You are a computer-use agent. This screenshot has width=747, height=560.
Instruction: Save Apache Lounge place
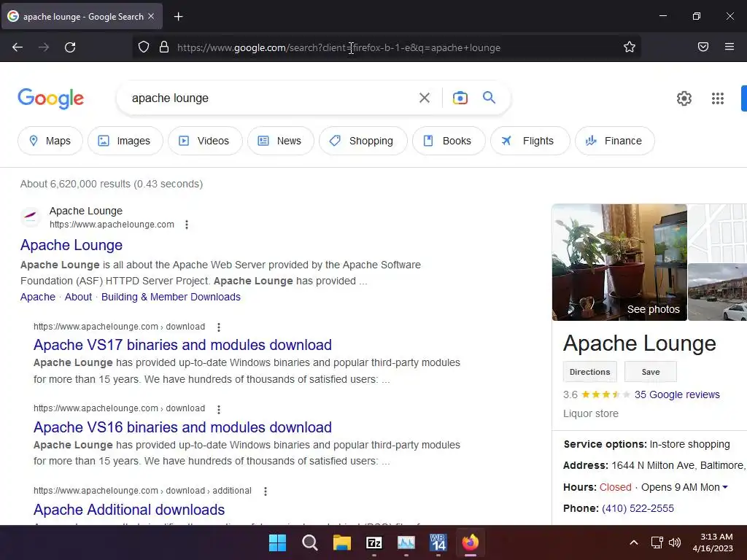650,372
